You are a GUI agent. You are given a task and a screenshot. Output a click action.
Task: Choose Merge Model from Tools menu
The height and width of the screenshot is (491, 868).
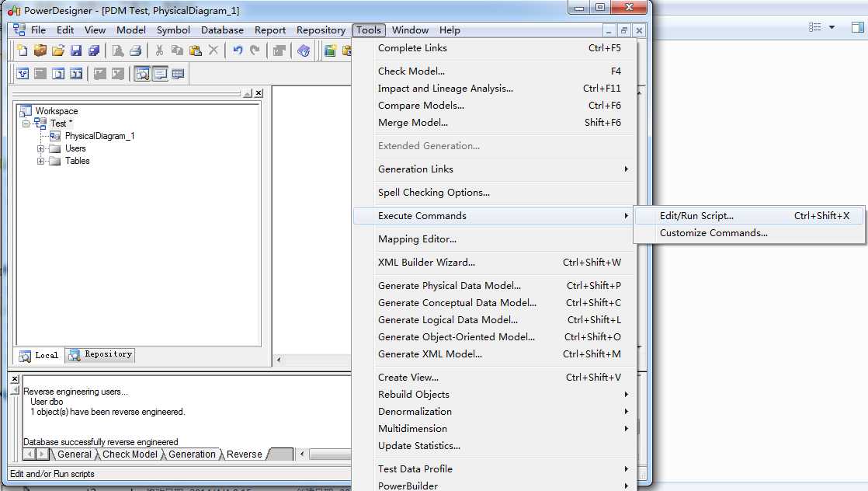[495, 123]
